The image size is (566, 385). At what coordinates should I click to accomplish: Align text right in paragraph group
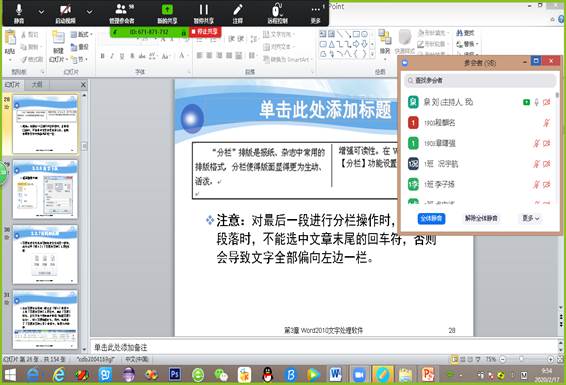coord(219,55)
